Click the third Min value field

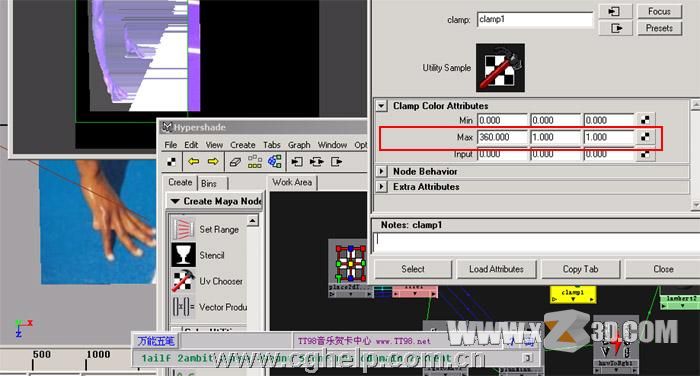(x=609, y=120)
